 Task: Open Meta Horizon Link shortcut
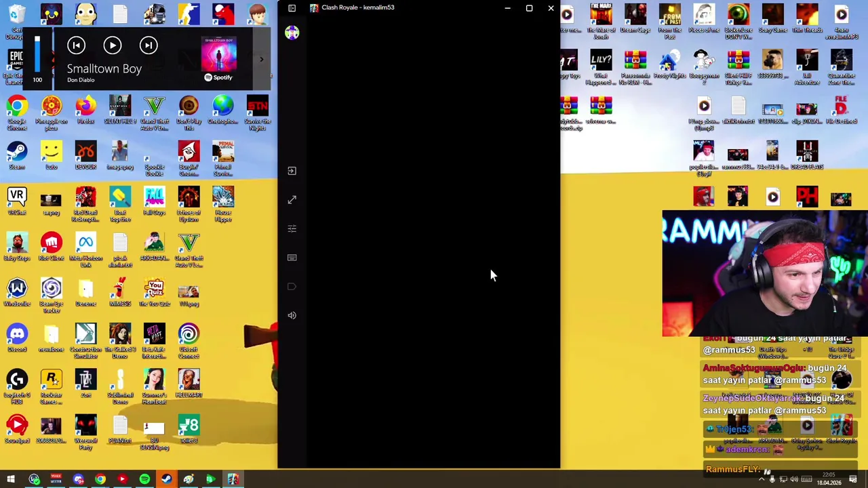[85, 249]
